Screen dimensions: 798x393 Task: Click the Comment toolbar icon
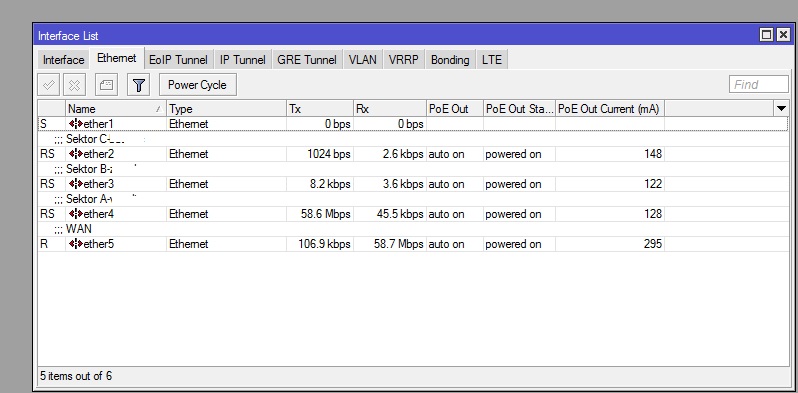click(x=106, y=85)
